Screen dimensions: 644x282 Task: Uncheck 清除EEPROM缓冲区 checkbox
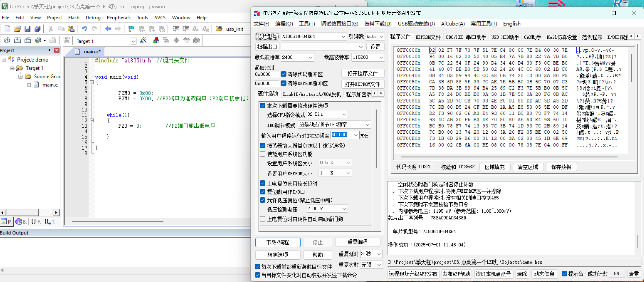tap(283, 83)
